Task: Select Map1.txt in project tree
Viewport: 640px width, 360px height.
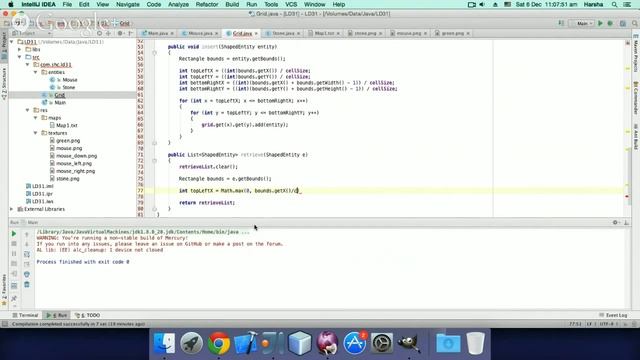Action: point(64,125)
